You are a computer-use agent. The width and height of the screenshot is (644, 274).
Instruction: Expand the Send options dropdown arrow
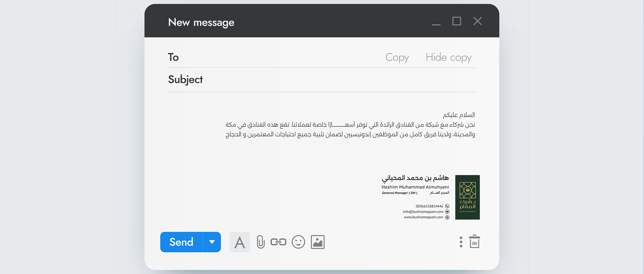pyautogui.click(x=212, y=242)
